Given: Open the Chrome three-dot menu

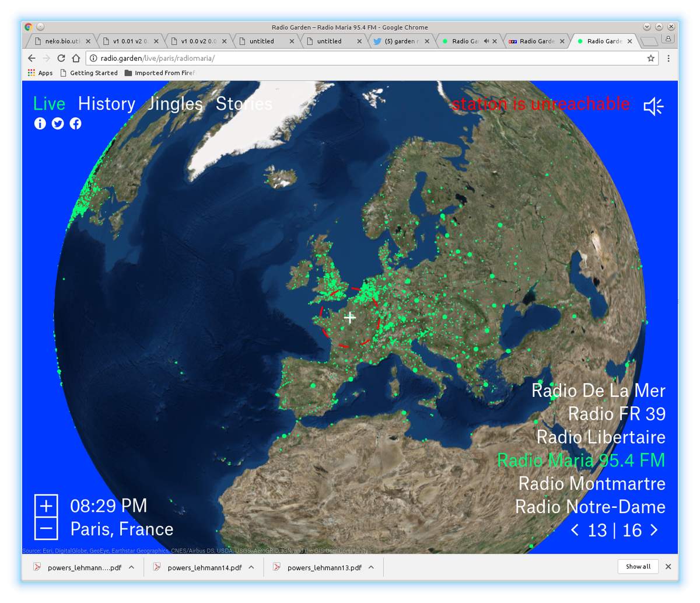Looking at the screenshot, I should pos(668,58).
